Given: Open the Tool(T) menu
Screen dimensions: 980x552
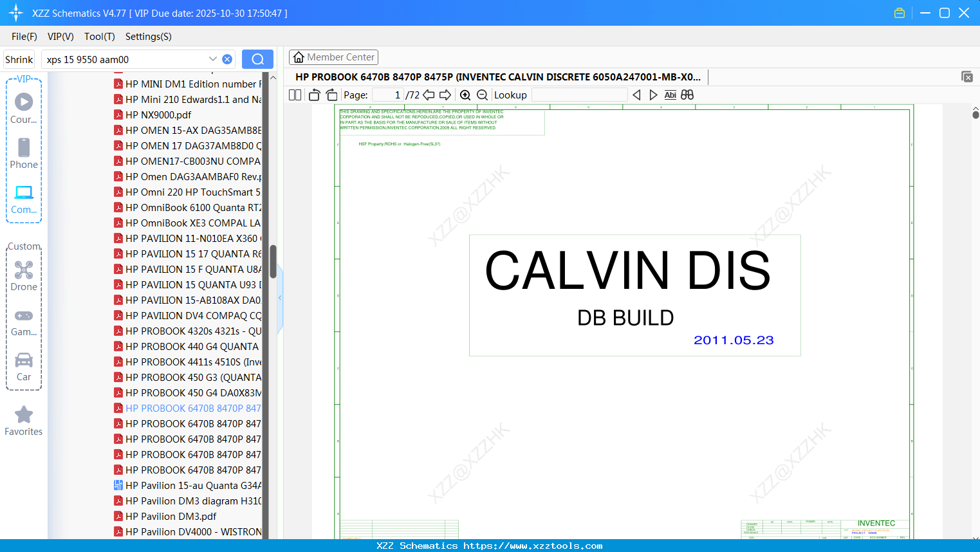Looking at the screenshot, I should click(100, 37).
